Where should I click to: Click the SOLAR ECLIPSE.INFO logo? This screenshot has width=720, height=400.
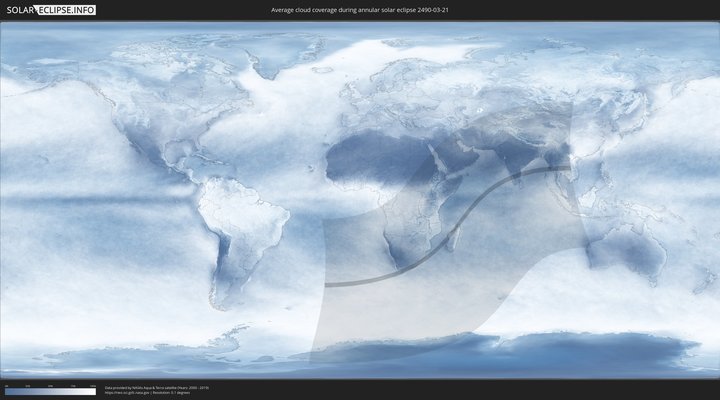coord(49,9)
